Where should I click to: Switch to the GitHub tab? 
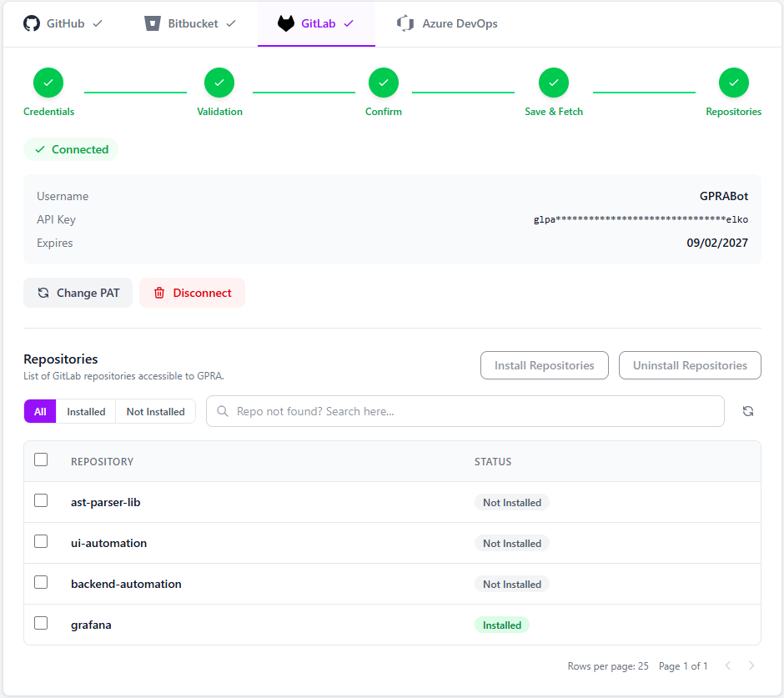coord(64,23)
